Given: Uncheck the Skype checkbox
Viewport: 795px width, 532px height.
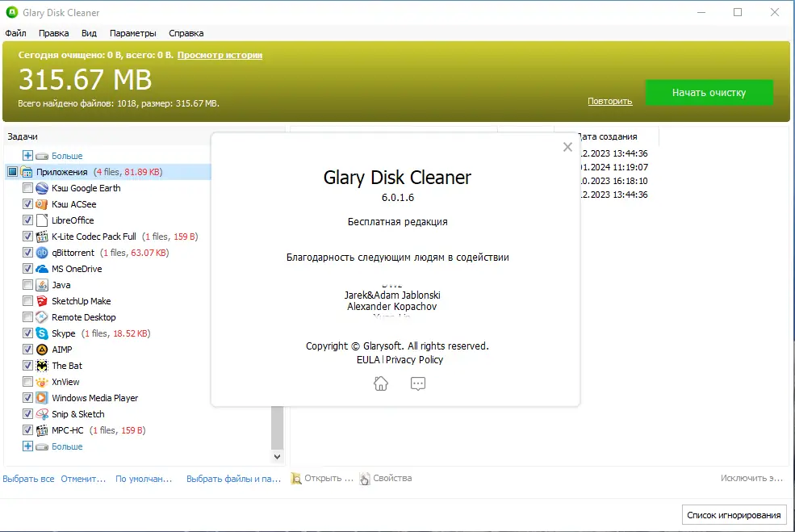Looking at the screenshot, I should coord(28,333).
